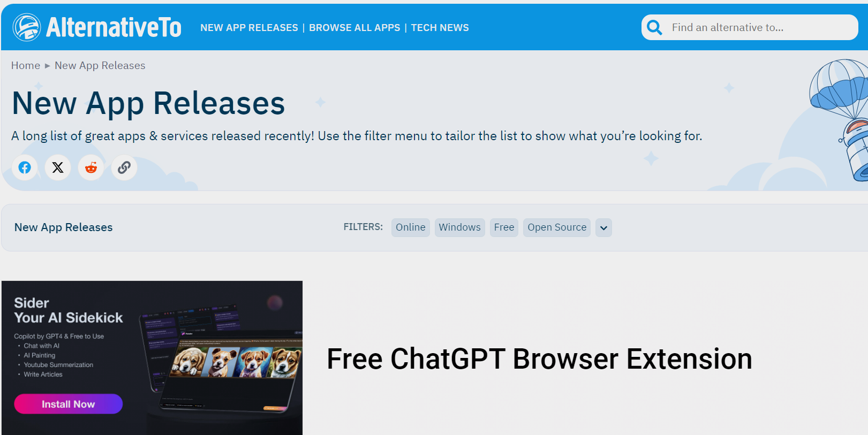Share page on Reddit
Image resolution: width=868 pixels, height=435 pixels.
point(91,167)
